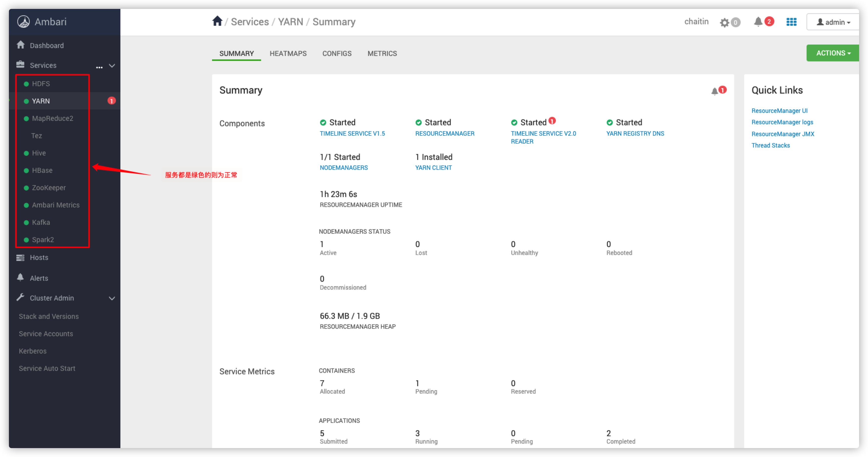Open the admin user dropdown
Screen dimensions: 868x457
(833, 22)
